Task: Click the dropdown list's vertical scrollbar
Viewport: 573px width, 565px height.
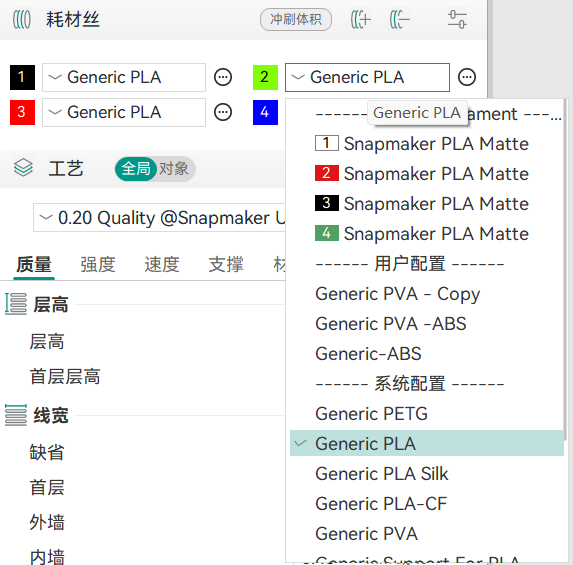Action: coord(566,270)
